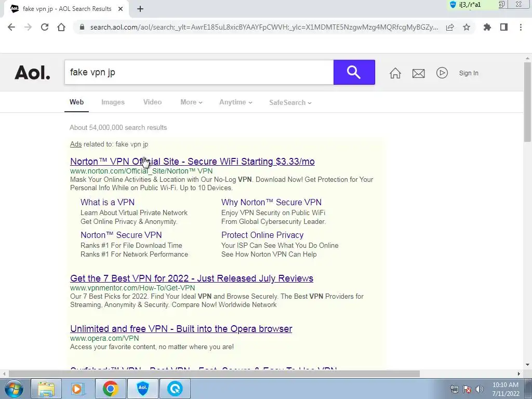532x399 pixels.
Task: Click About 54,000,000 search results text
Action: (118, 128)
